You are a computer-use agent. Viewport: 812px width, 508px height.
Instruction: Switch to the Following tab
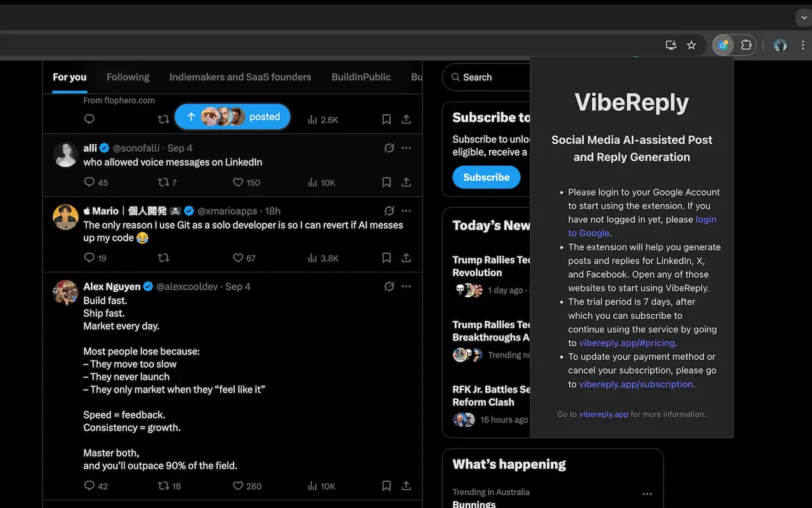pyautogui.click(x=128, y=77)
